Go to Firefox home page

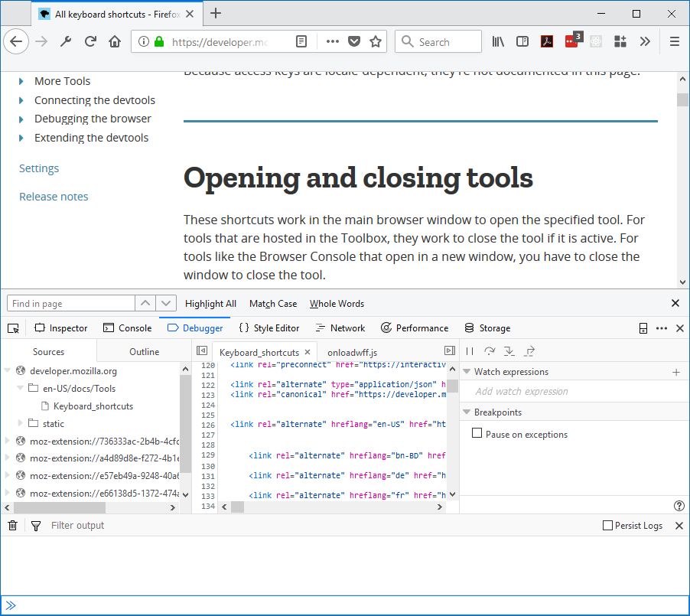click(x=115, y=42)
